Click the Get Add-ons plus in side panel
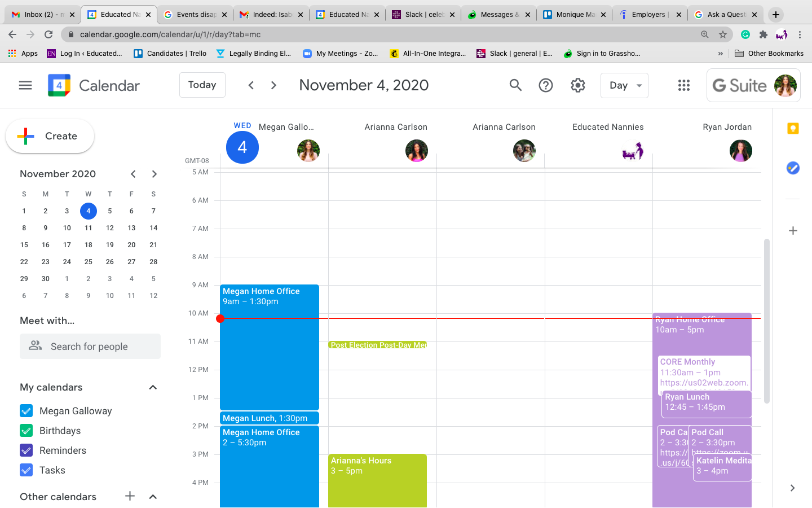The height and width of the screenshot is (508, 812). [x=793, y=230]
